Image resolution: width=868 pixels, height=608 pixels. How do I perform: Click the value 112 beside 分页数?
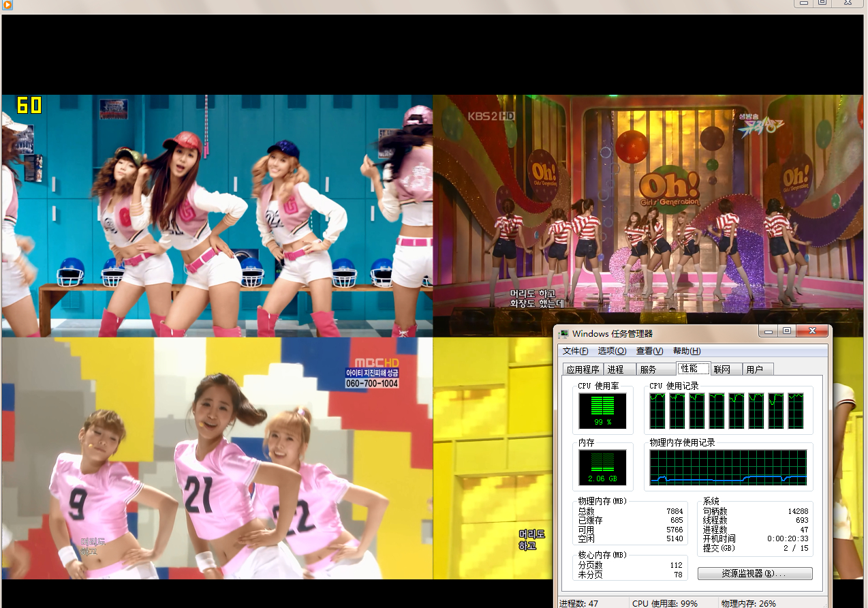point(677,565)
